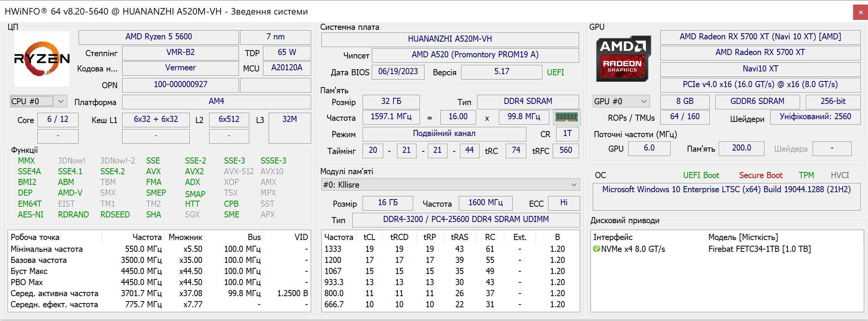
Task: Click the VMR-B2 stepping value
Action: pos(180,53)
